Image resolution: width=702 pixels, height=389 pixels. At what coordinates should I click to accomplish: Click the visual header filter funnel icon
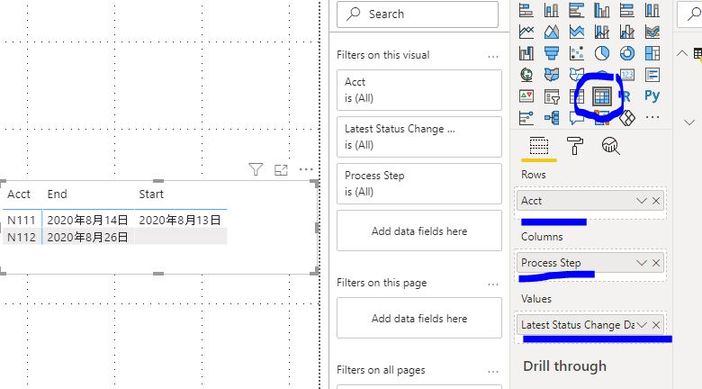[x=256, y=169]
